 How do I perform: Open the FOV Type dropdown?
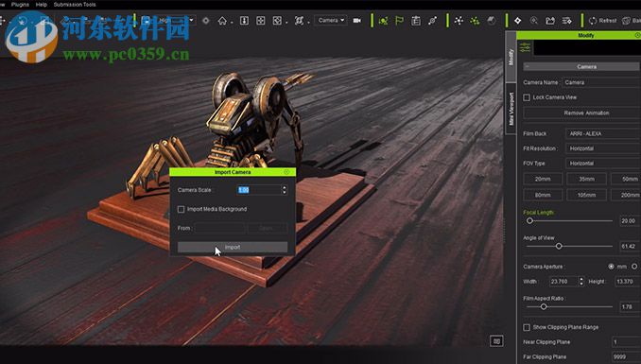point(603,164)
